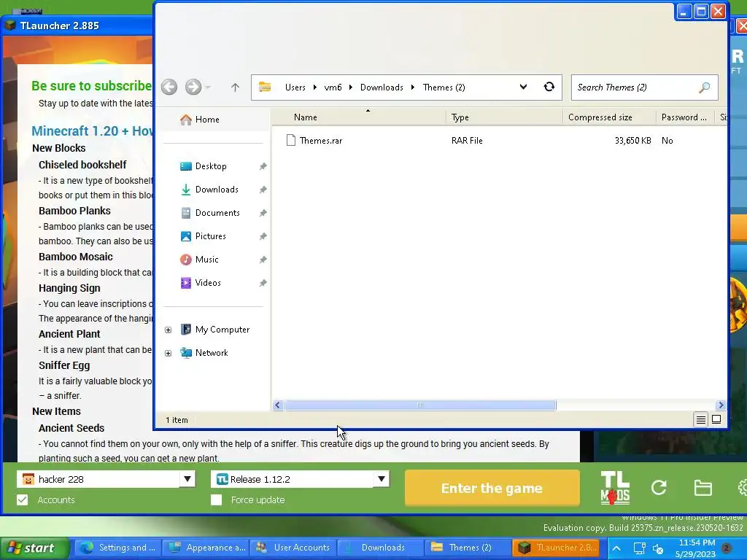
Task: Sort files by the Type column
Action: [460, 117]
